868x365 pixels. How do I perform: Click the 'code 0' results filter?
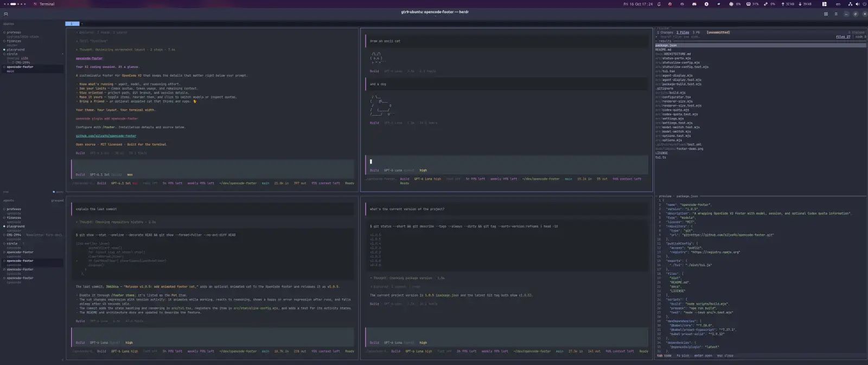pos(860,37)
